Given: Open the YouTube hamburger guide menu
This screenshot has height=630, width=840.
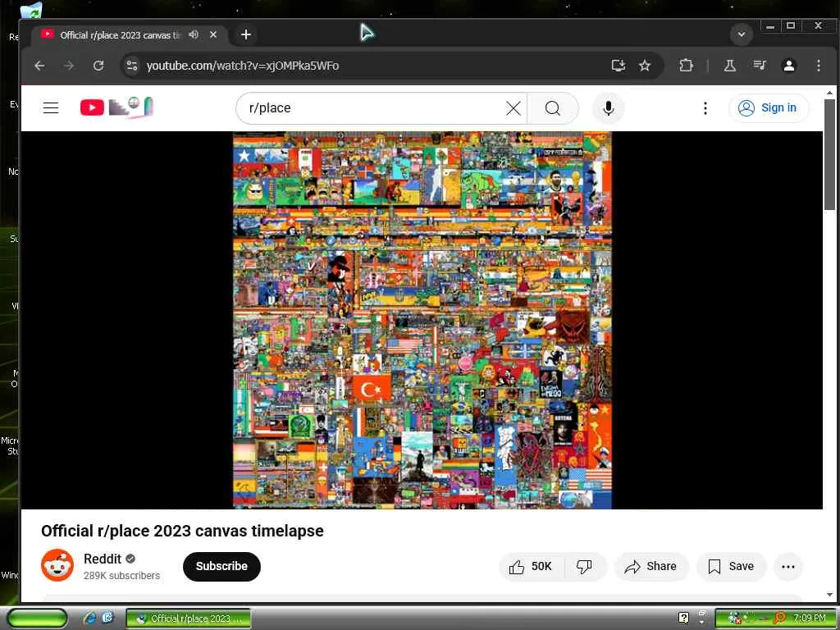Looking at the screenshot, I should tap(51, 107).
